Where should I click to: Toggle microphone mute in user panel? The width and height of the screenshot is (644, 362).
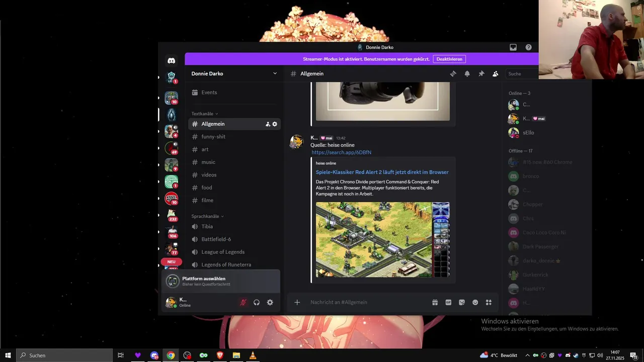(243, 302)
